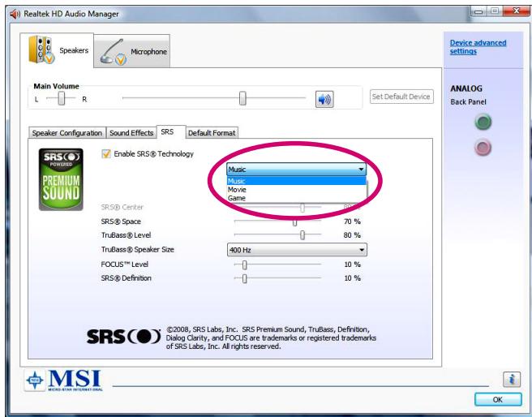This screenshot has width=532, height=417.
Task: Switch to the Speaker Configuration tab
Action: [x=67, y=133]
